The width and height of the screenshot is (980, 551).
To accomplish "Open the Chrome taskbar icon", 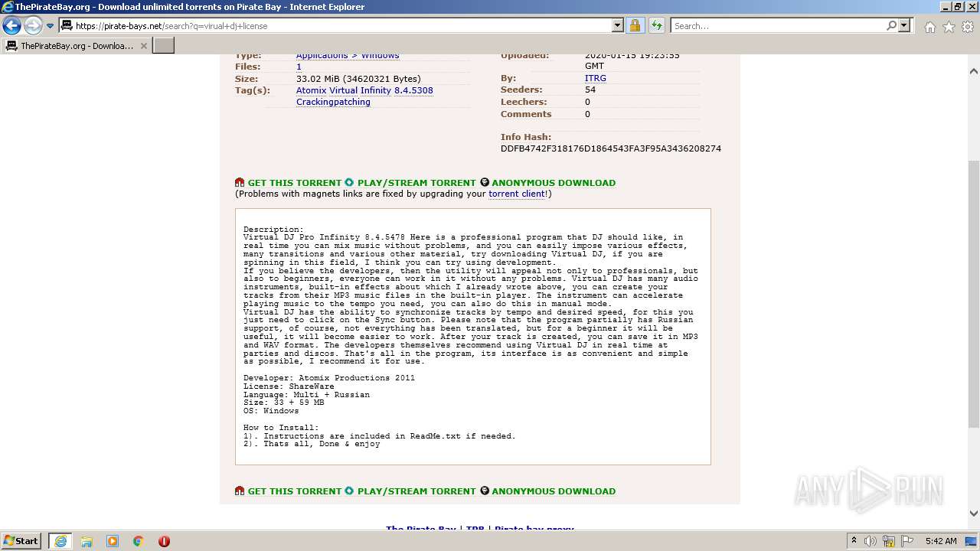I will pyautogui.click(x=139, y=541).
